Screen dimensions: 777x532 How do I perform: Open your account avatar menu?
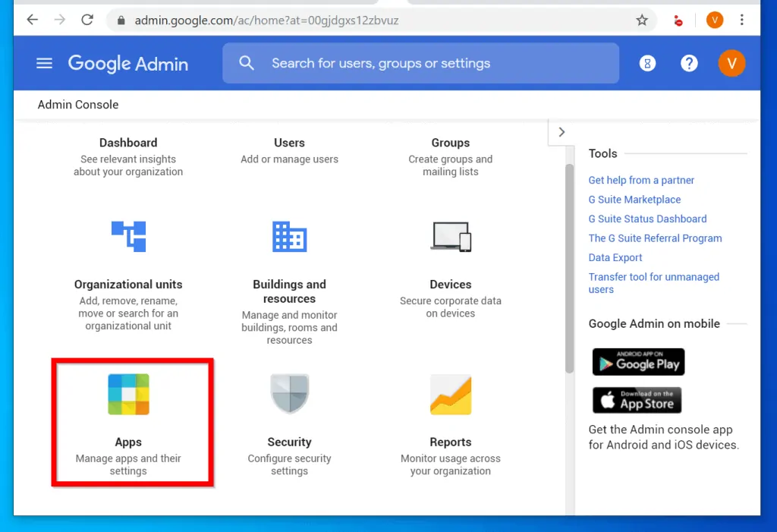pyautogui.click(x=731, y=63)
